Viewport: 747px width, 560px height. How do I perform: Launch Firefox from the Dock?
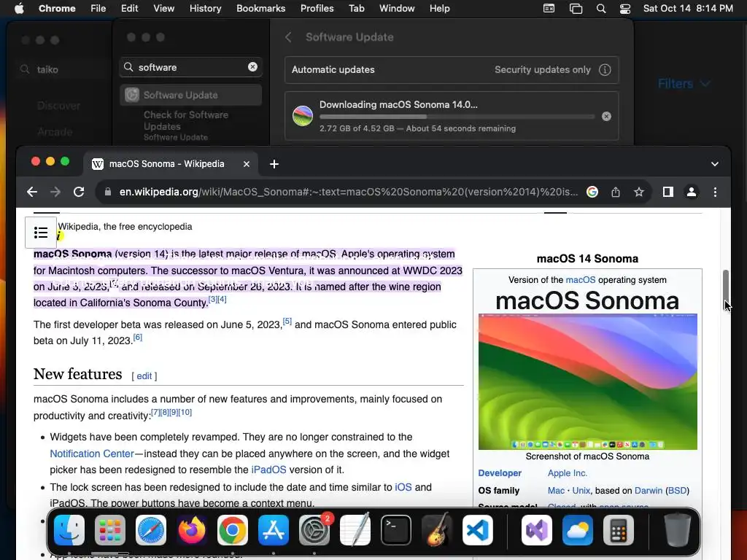(x=192, y=530)
